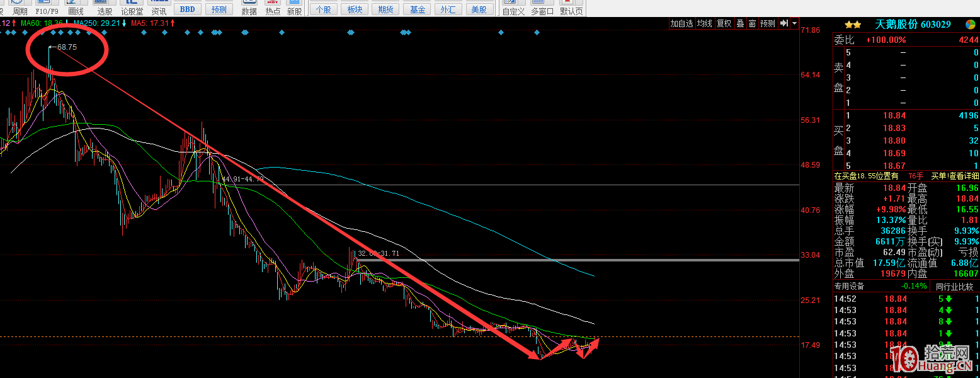Switch to the 外汇 forex tab
This screenshot has height=378, width=980.
click(x=448, y=9)
